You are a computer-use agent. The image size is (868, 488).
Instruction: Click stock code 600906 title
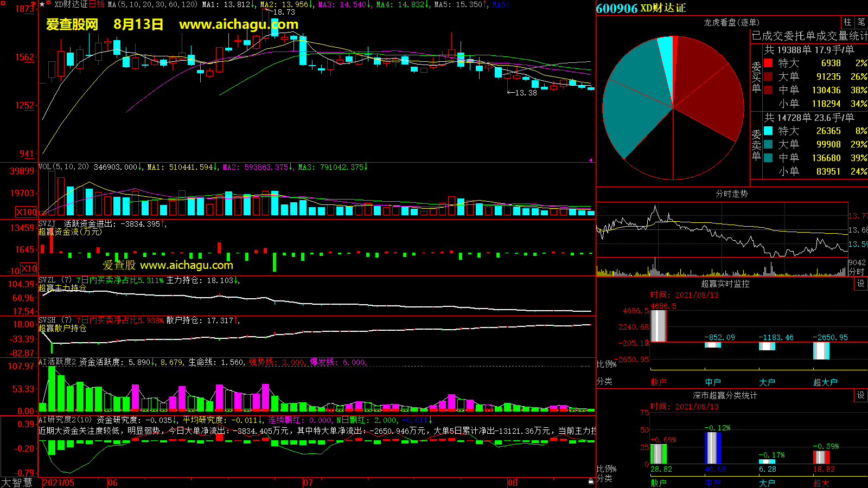616,8
